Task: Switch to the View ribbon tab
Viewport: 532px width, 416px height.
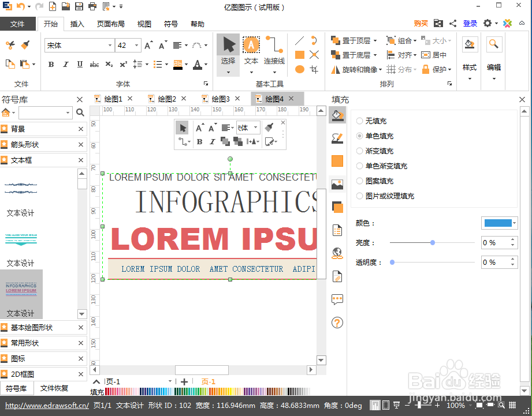Action: pyautogui.click(x=144, y=24)
